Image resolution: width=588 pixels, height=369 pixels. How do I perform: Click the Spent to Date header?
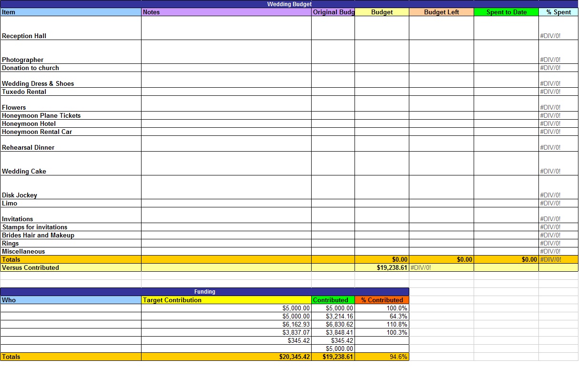(x=506, y=12)
